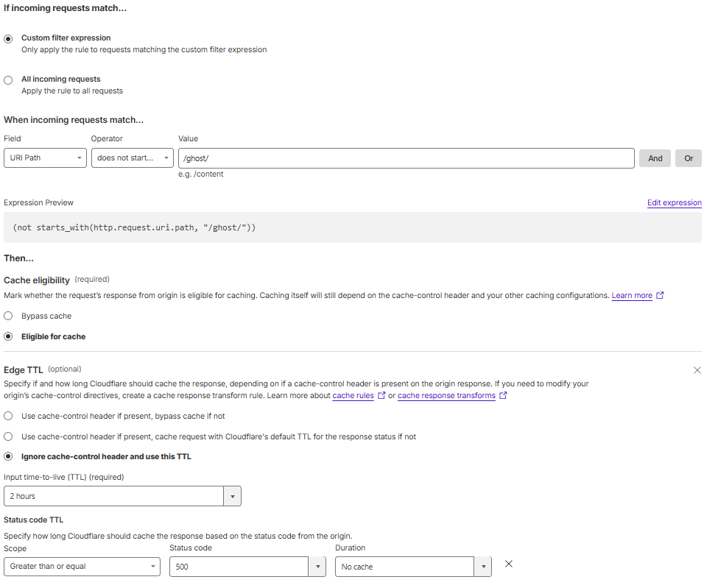Click external link icon after cache response transforms
718x588 pixels.
pos(504,396)
